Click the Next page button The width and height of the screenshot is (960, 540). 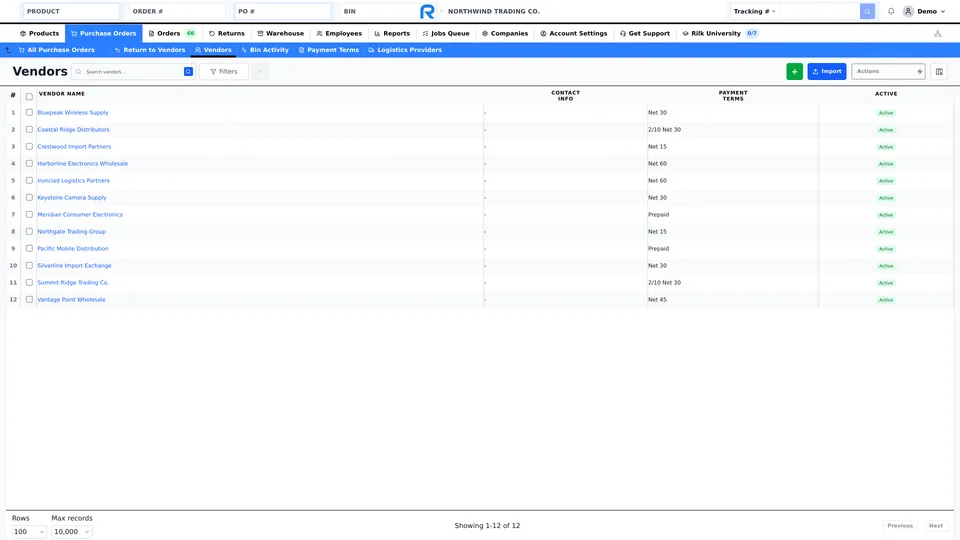click(936, 525)
